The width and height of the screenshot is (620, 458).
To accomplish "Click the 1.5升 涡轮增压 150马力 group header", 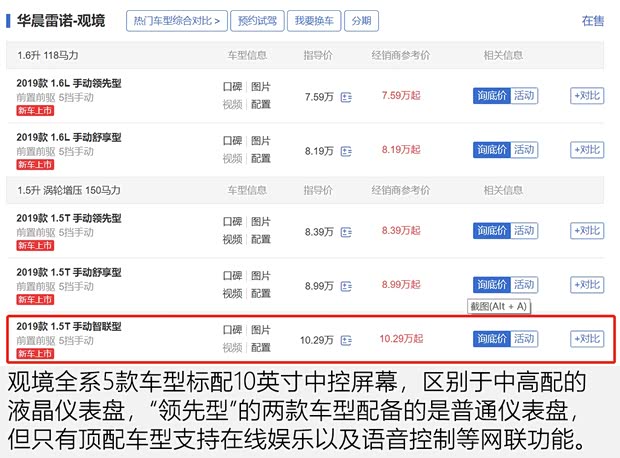I will tap(69, 191).
